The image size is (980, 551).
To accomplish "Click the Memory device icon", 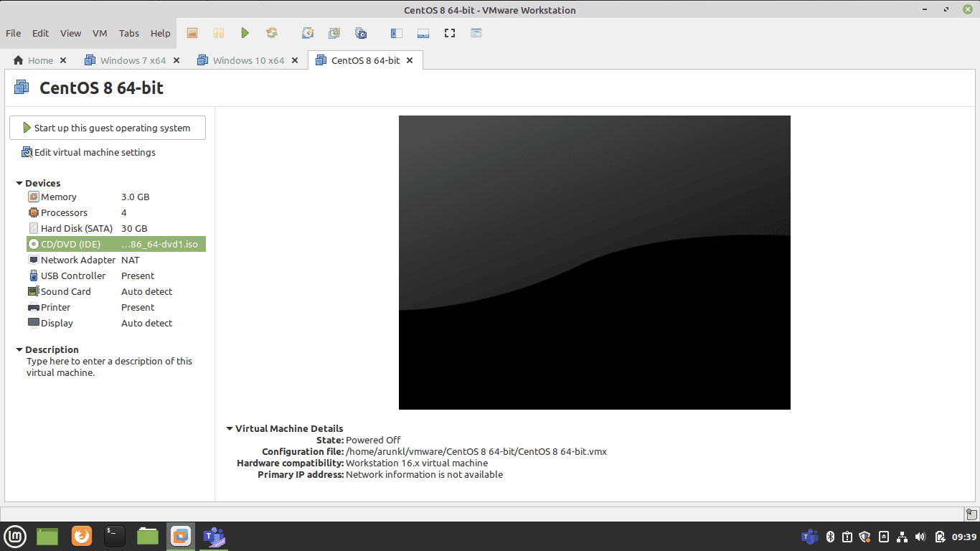I will coord(34,197).
